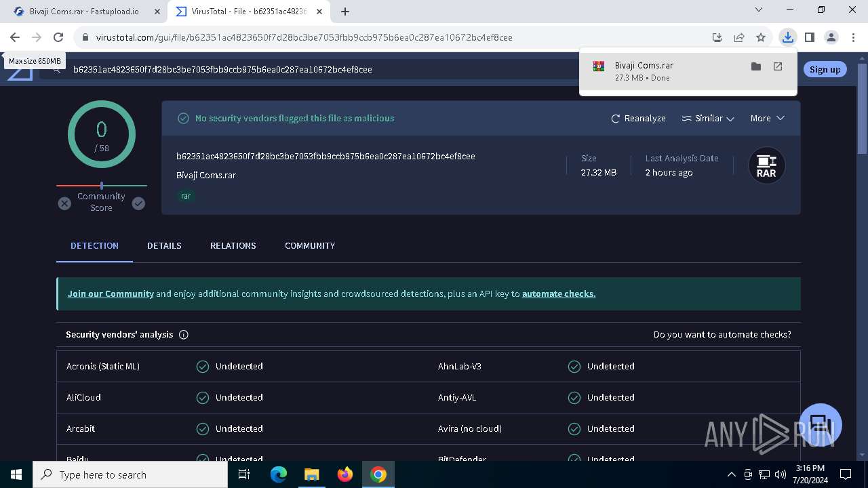
Task: Vote positive with the community check button
Action: click(x=138, y=203)
